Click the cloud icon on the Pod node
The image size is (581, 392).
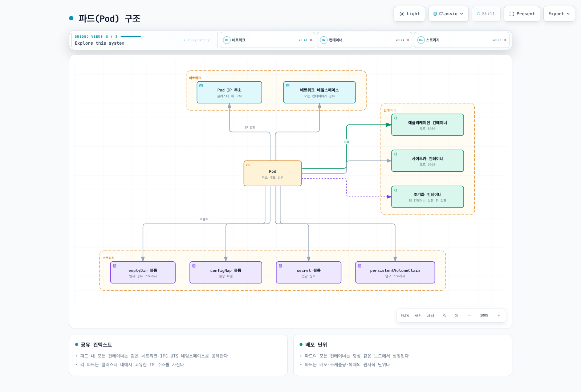(x=248, y=165)
